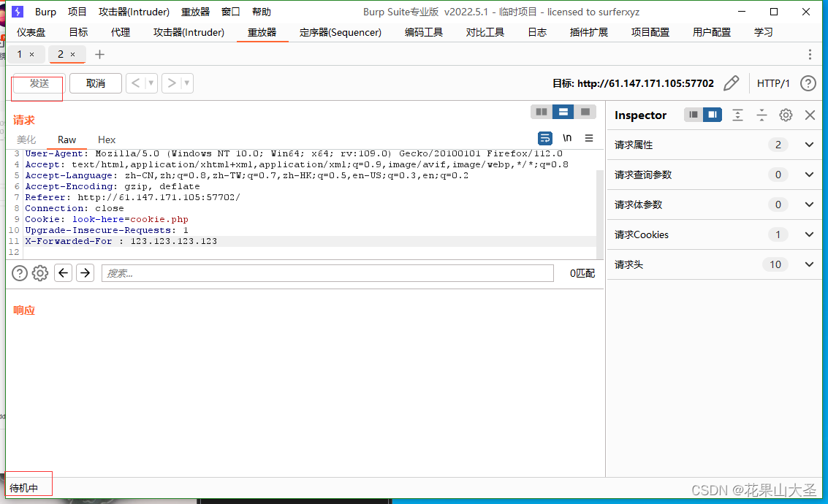Screen dimensions: 828x504
Task: Open search settings gear icon
Action: [40, 273]
